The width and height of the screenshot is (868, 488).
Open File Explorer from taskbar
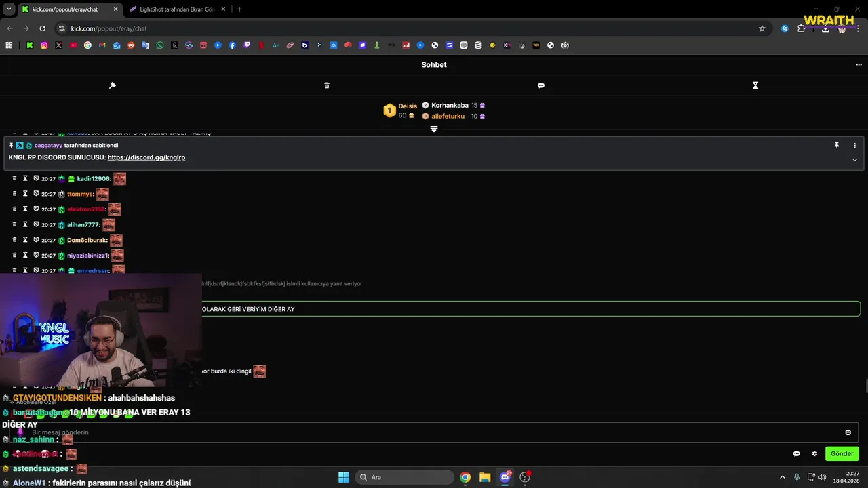485,477
